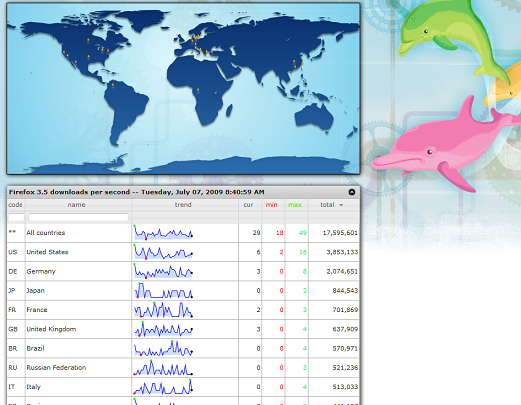The width and height of the screenshot is (521, 405).
Task: Click the FR country code cell
Action: coord(12,310)
